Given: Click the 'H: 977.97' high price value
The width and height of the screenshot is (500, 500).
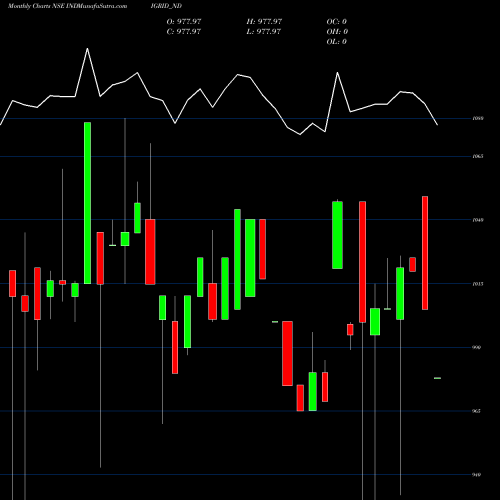Looking at the screenshot, I should (x=264, y=22).
